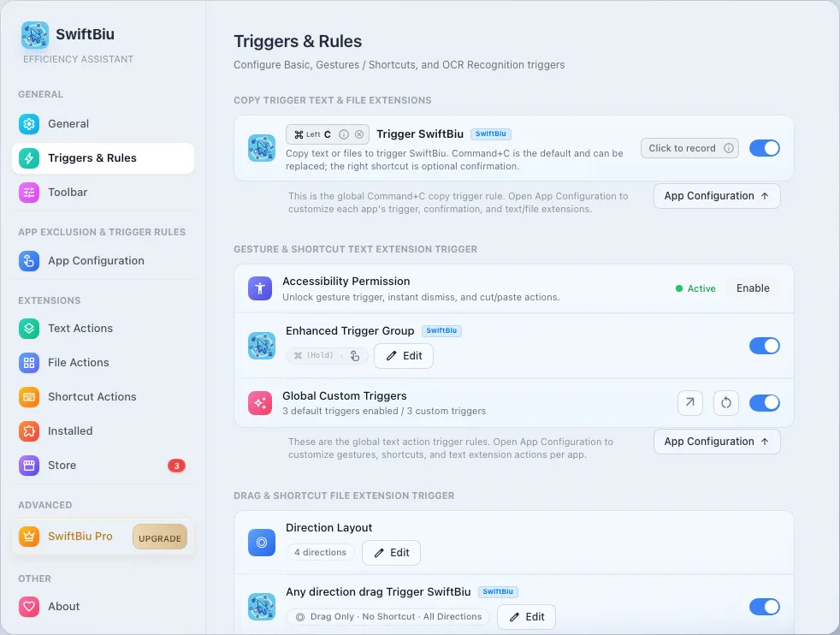The height and width of the screenshot is (635, 840).
Task: Click SwiftBiu tag beside Any direction drag
Action: coord(498,591)
